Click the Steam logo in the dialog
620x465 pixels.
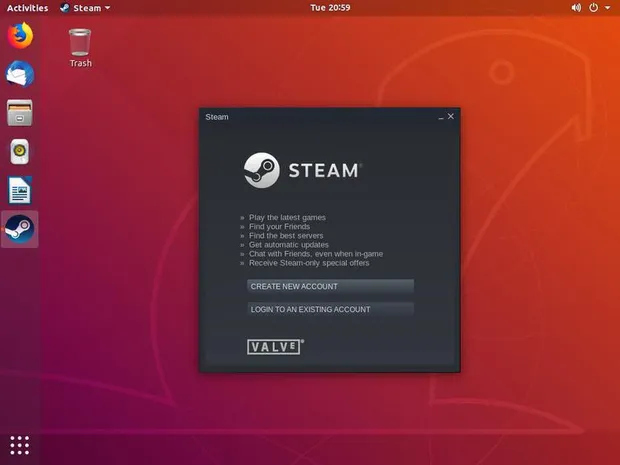[302, 170]
